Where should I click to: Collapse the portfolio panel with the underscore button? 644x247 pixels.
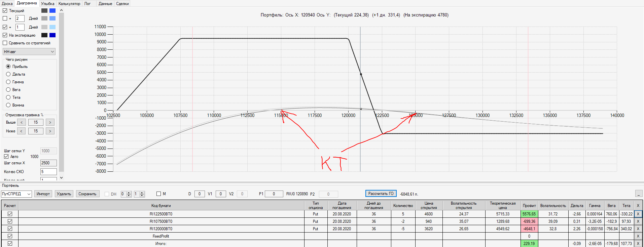click(x=639, y=194)
